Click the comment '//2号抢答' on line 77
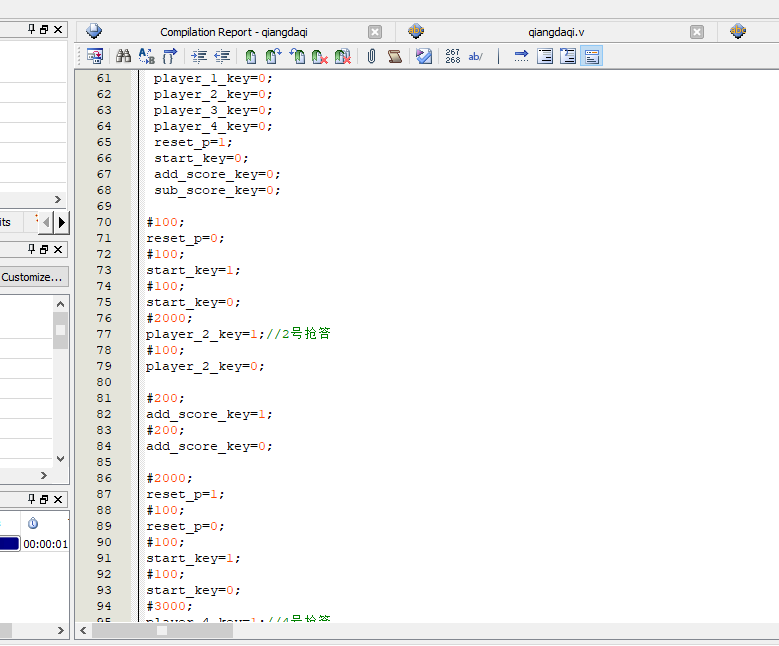Viewport: 779px width, 646px height. click(298, 333)
